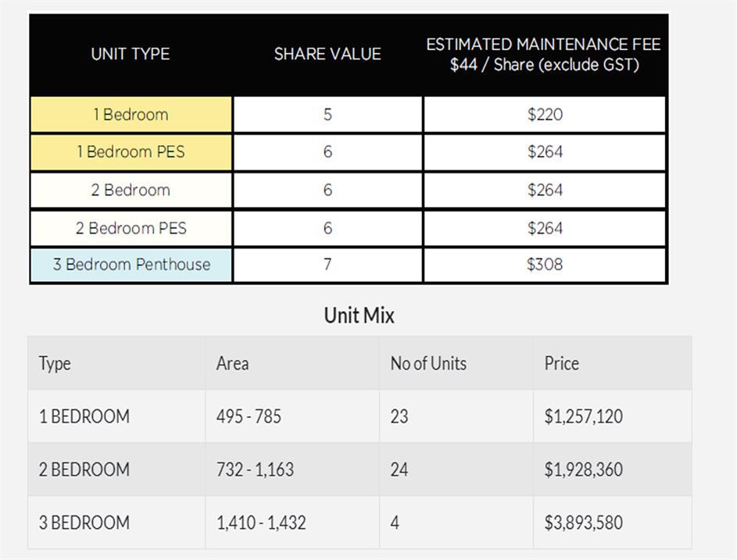Click the SHARE VALUE column header

tap(327, 54)
